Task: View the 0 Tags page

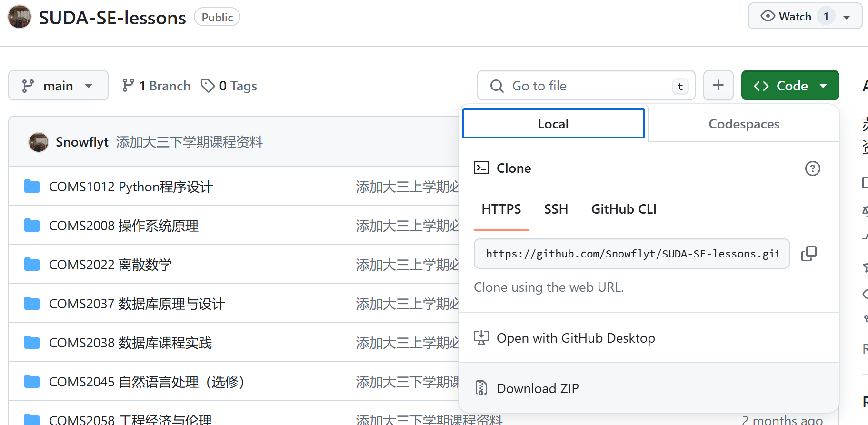Action: pyautogui.click(x=229, y=86)
